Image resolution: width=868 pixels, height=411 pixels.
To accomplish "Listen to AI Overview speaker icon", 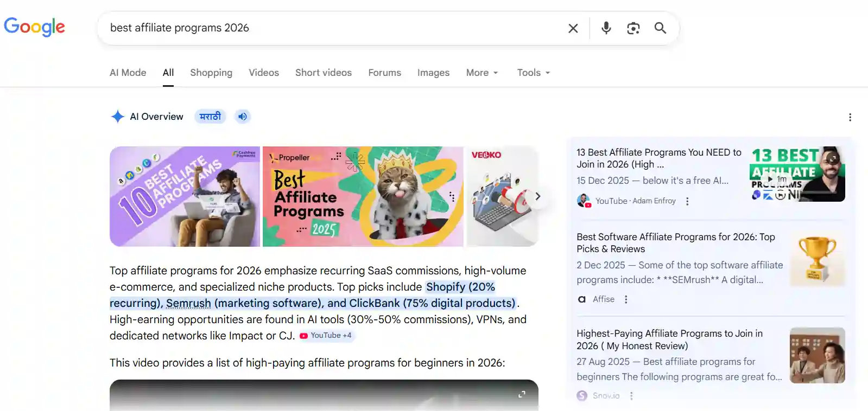I will [x=243, y=117].
